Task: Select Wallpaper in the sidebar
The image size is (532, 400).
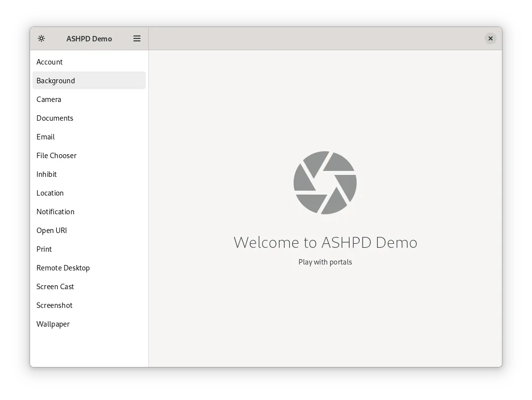Action: [x=53, y=324]
